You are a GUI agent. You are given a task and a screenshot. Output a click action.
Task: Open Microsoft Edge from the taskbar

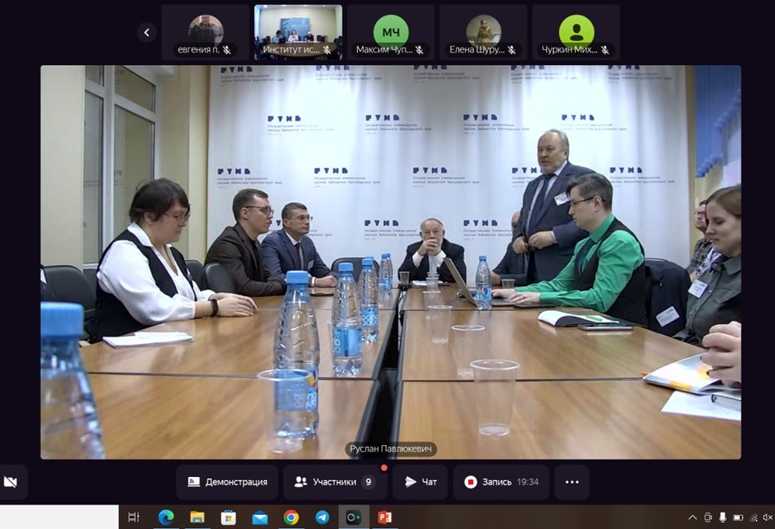click(166, 517)
